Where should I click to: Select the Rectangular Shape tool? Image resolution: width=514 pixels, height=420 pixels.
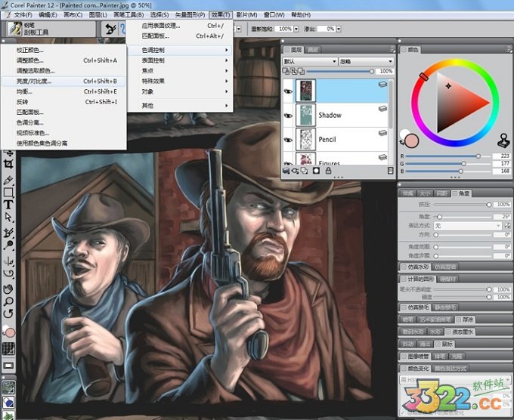pyautogui.click(x=8, y=193)
